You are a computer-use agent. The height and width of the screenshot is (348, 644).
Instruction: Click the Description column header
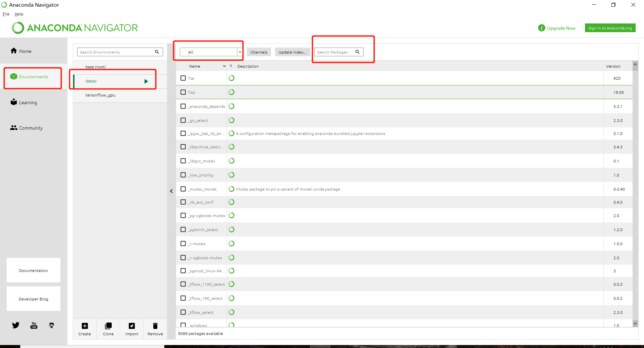[x=248, y=66]
